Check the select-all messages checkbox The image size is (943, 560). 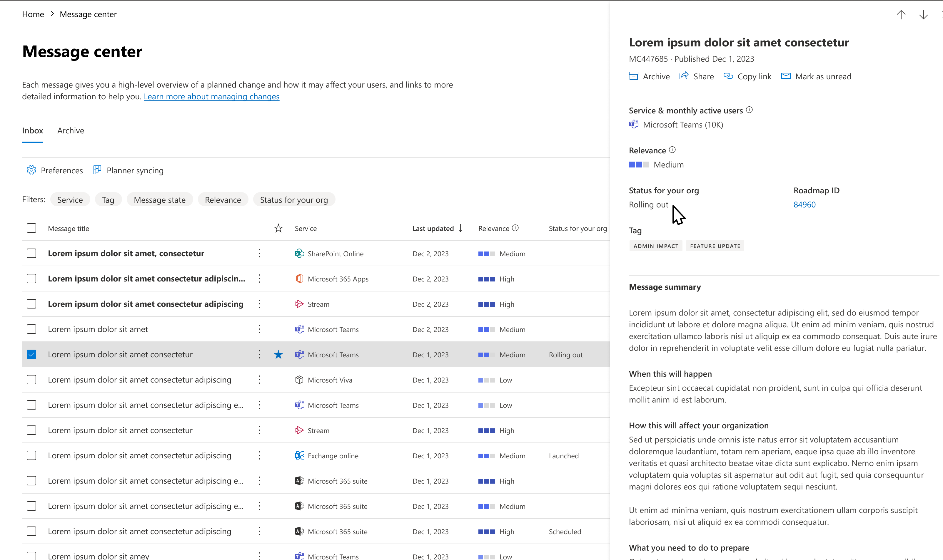click(31, 228)
